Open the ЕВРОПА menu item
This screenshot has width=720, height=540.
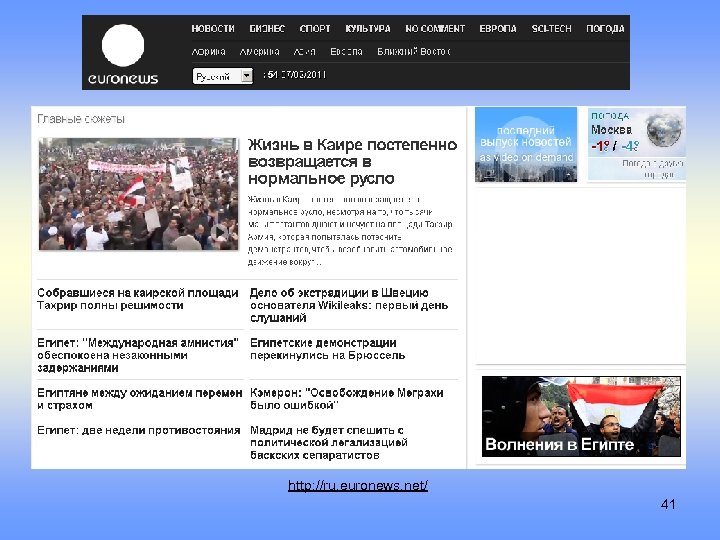(x=498, y=28)
